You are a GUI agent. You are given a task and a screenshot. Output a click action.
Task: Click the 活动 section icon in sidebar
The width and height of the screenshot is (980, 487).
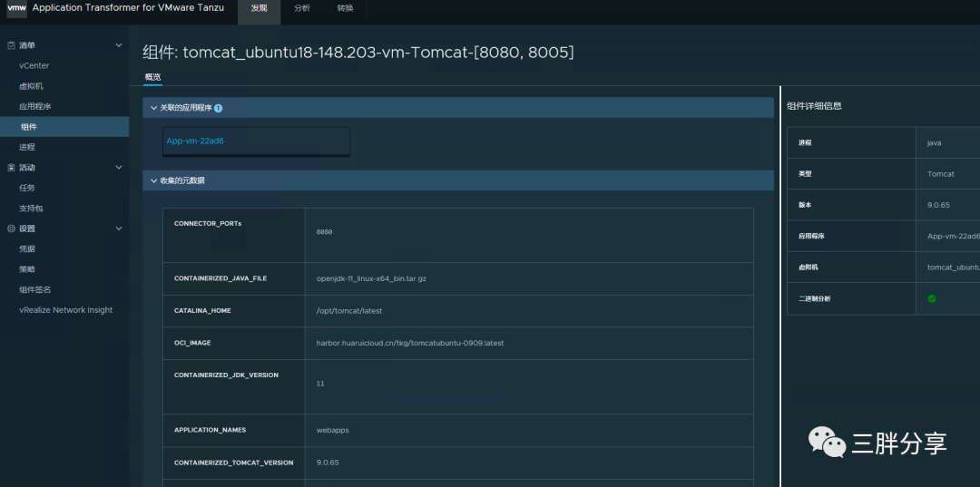11,168
